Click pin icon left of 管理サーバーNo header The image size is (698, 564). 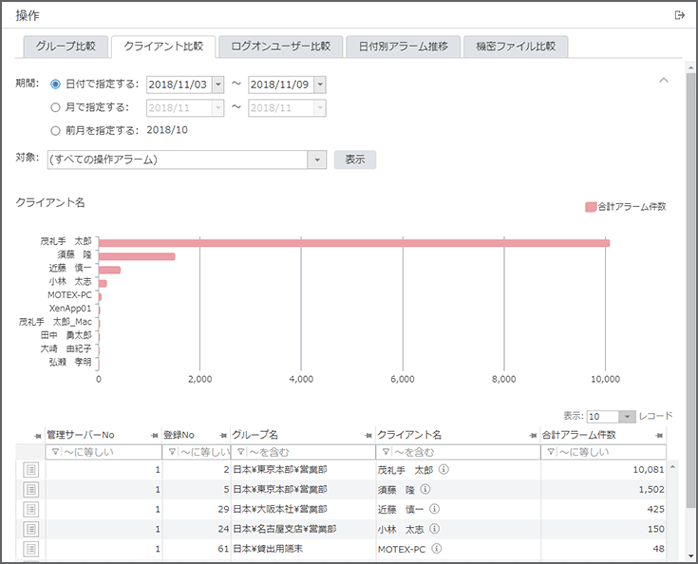38,436
